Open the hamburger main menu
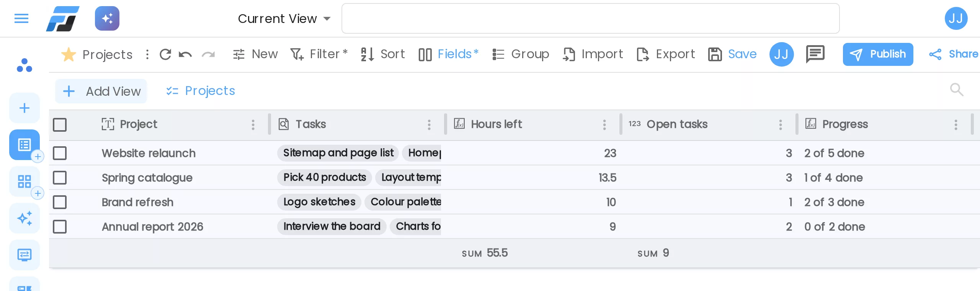 21,18
